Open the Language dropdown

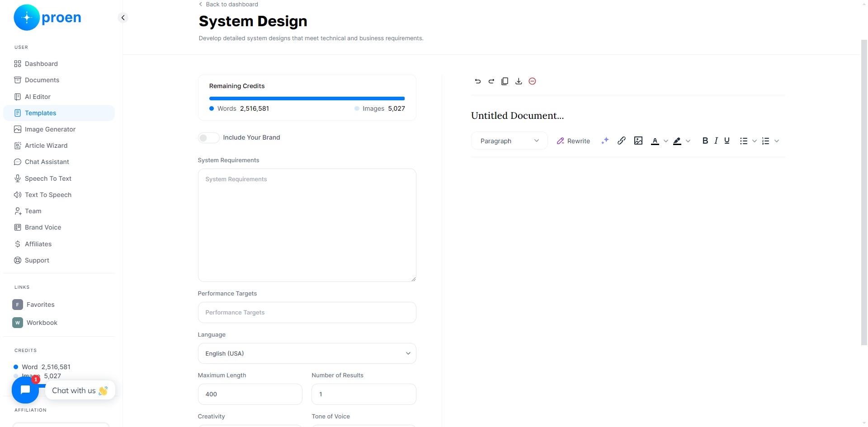[x=307, y=353]
